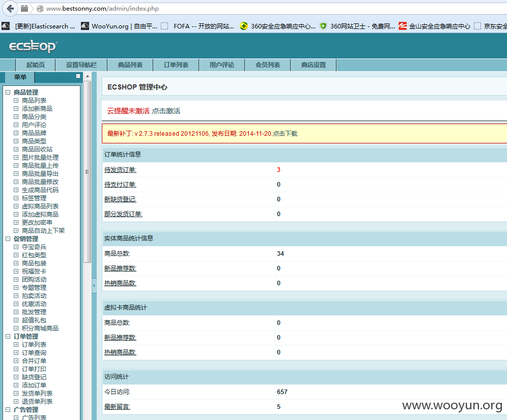Open 红包类型 in the sidebar
The image size is (507, 420).
[34, 255]
